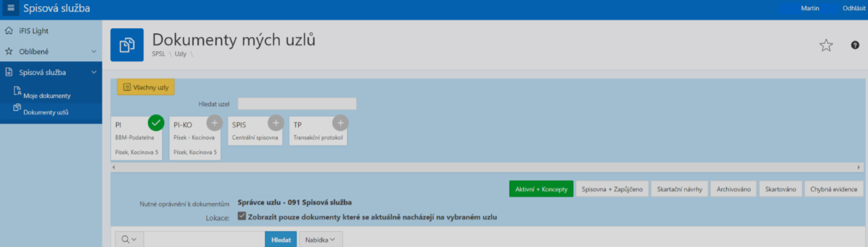Click the Spisová služba header title
Screen dimensions: 868x247
click(56, 8)
